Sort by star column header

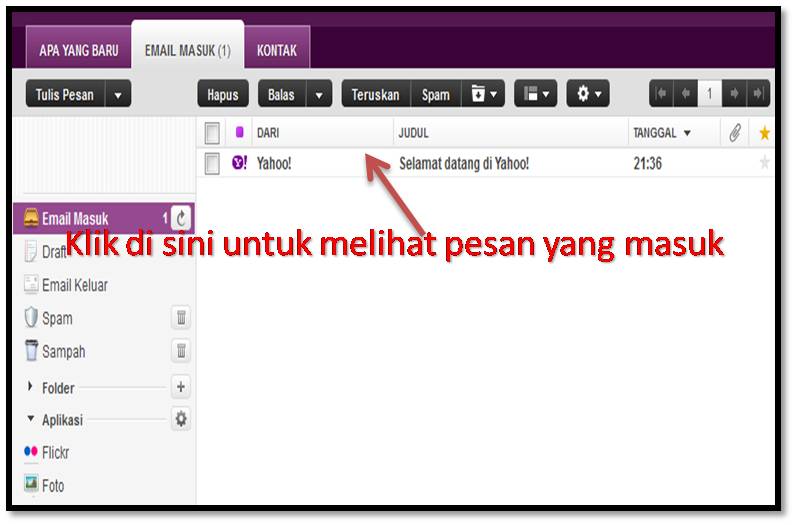point(764,133)
